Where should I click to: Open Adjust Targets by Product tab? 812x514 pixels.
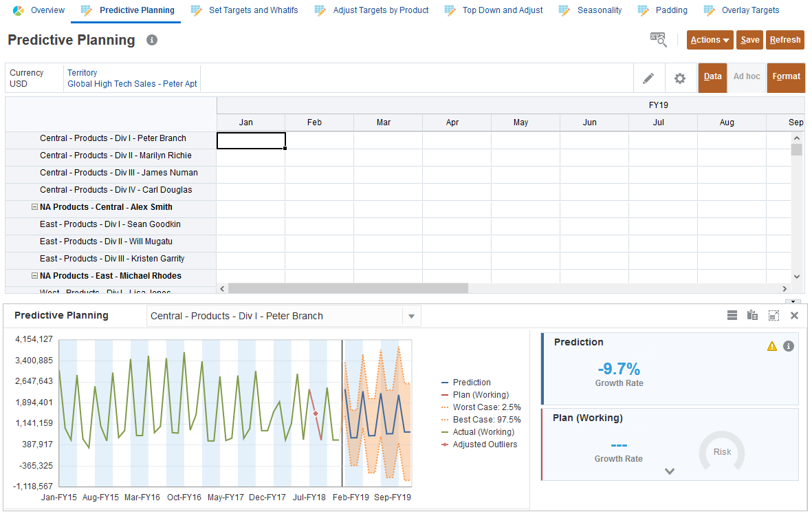tap(372, 10)
